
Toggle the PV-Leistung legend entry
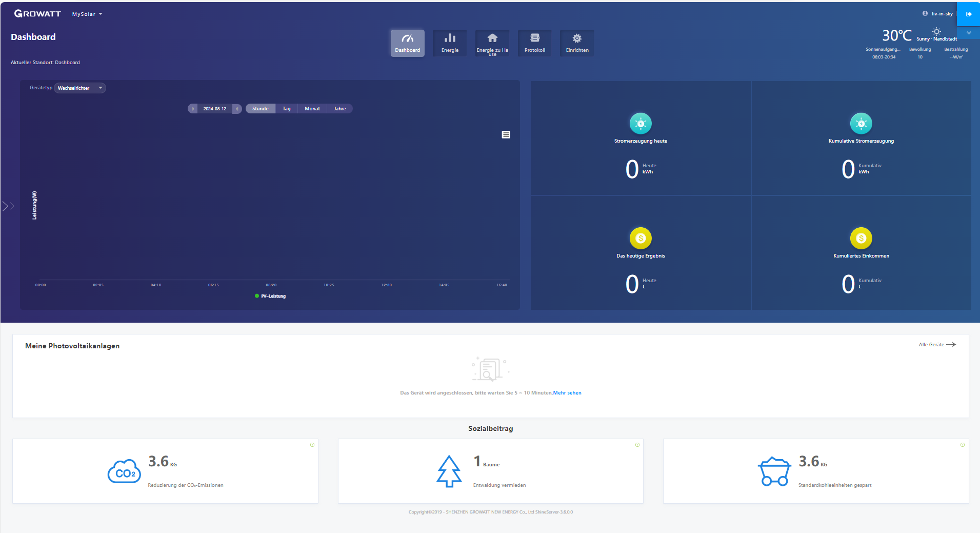click(270, 296)
